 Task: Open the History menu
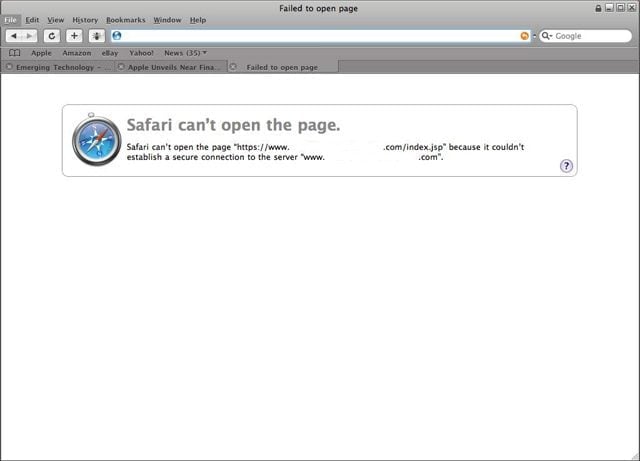85,20
